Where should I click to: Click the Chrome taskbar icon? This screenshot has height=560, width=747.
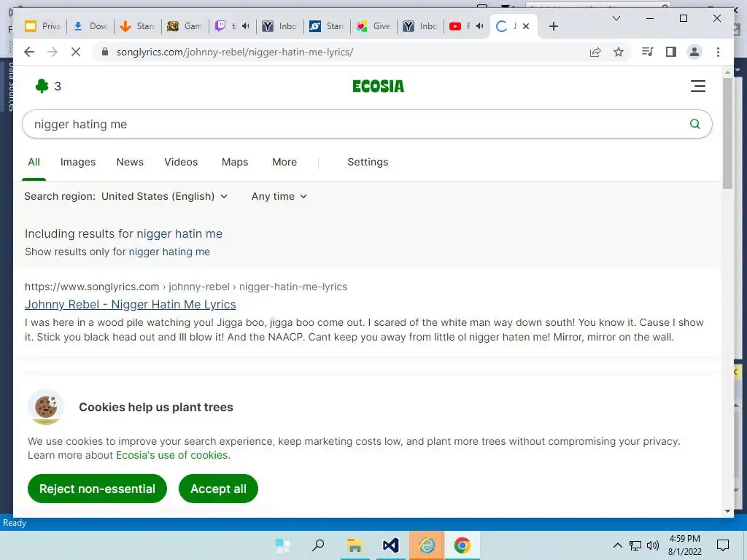[462, 545]
